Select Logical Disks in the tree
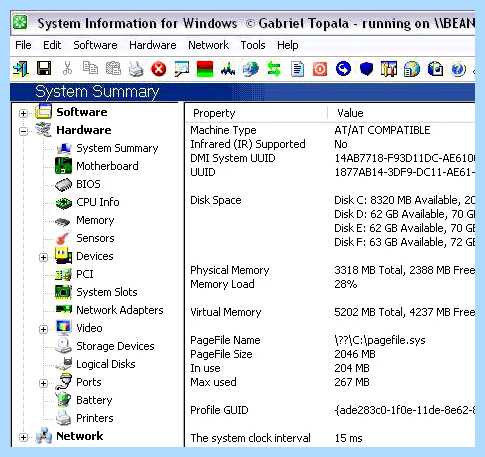Screen dimensions: 485x457 (x=106, y=364)
